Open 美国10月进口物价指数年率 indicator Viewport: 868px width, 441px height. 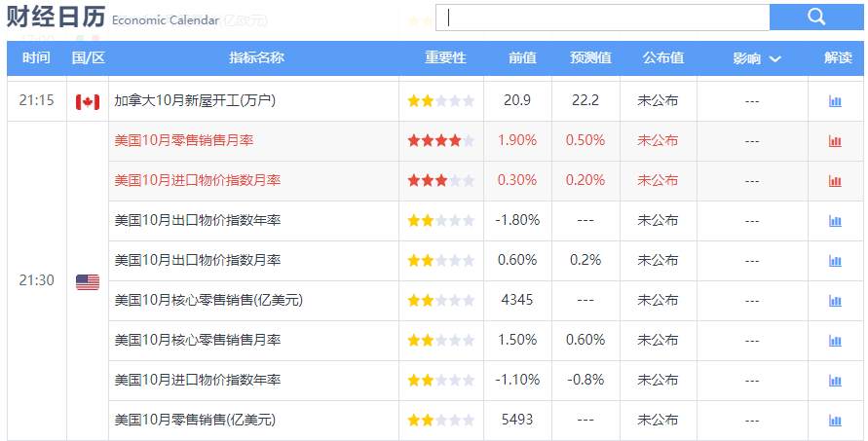198,380
